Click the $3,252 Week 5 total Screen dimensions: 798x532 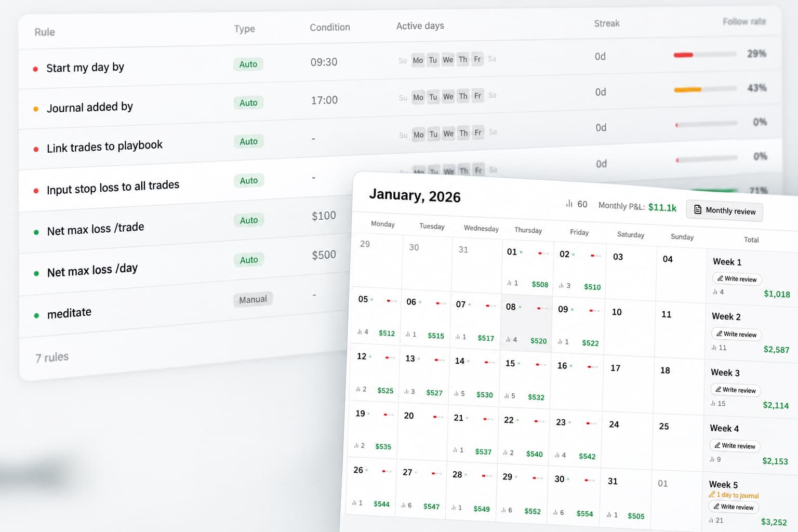[x=774, y=522]
